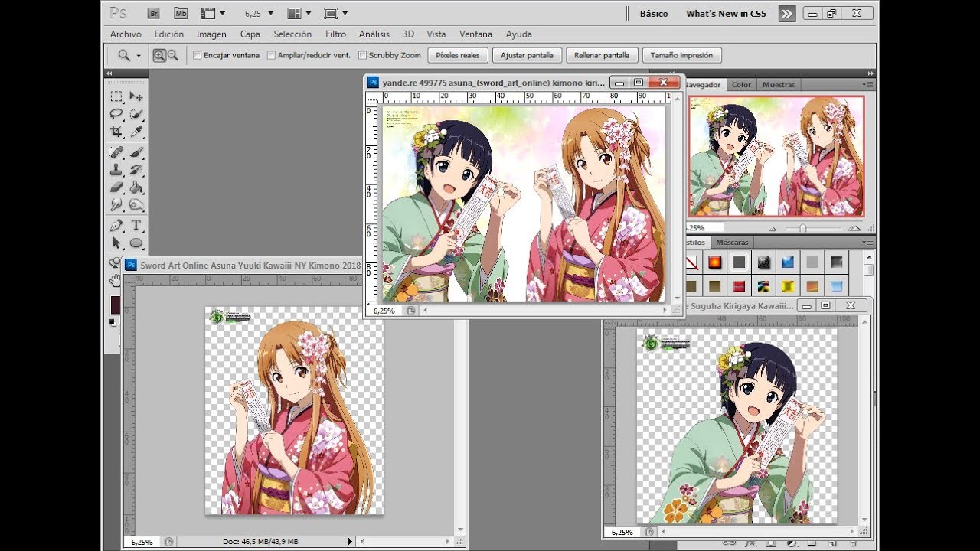The image size is (980, 551).
Task: Click the Navigator preview thumbnail
Action: click(776, 156)
